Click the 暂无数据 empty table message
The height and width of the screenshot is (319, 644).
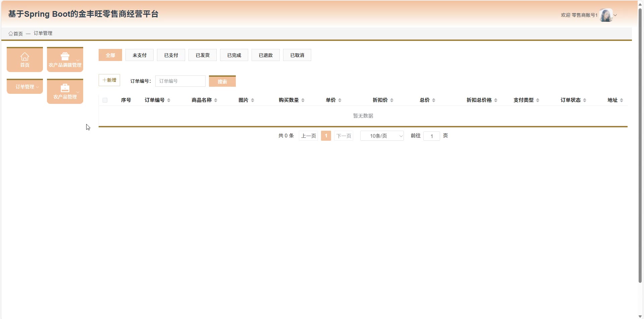pos(363,116)
